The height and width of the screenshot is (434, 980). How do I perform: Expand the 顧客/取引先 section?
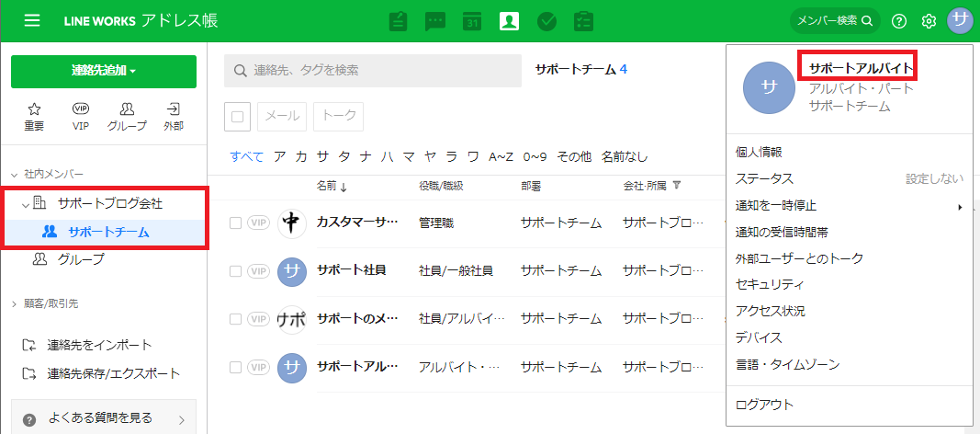(x=15, y=303)
